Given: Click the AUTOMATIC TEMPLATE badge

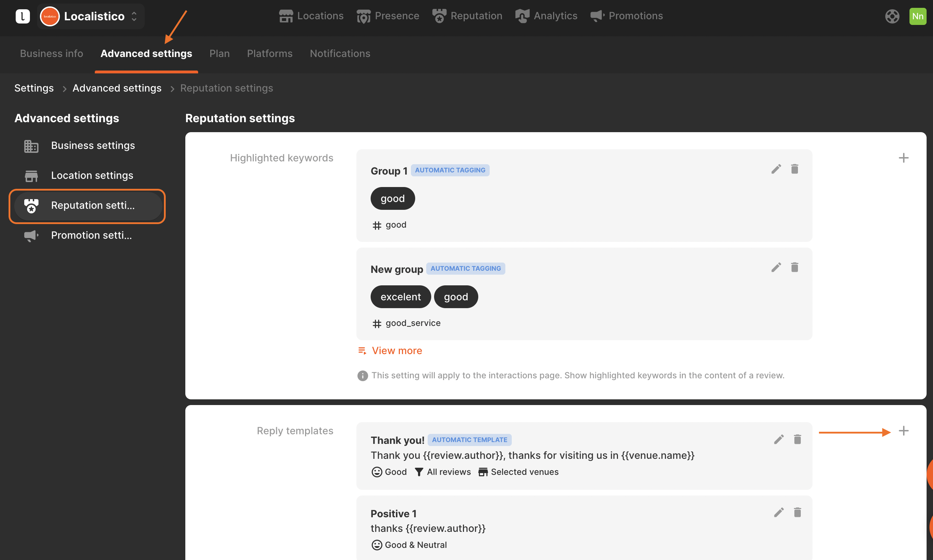Looking at the screenshot, I should (469, 440).
